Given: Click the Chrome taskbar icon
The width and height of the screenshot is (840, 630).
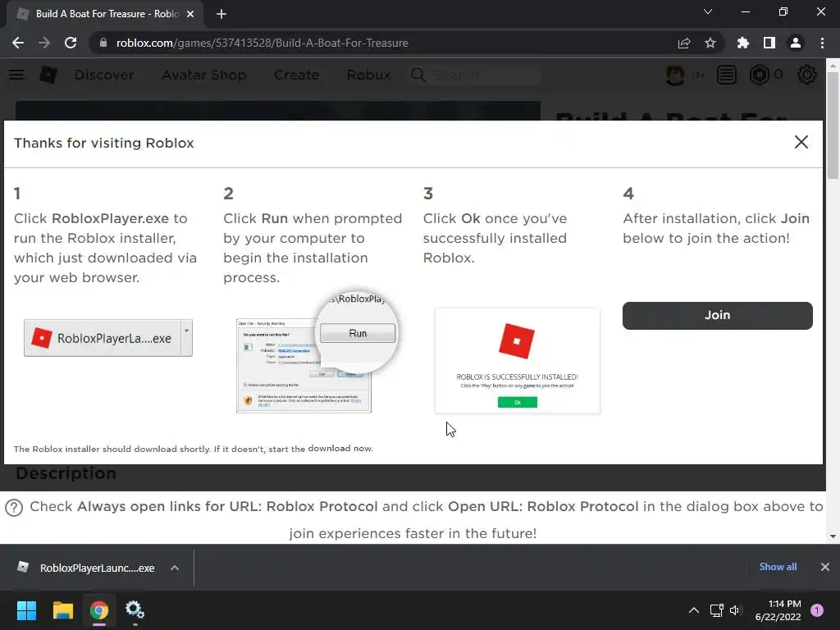Looking at the screenshot, I should (99, 610).
